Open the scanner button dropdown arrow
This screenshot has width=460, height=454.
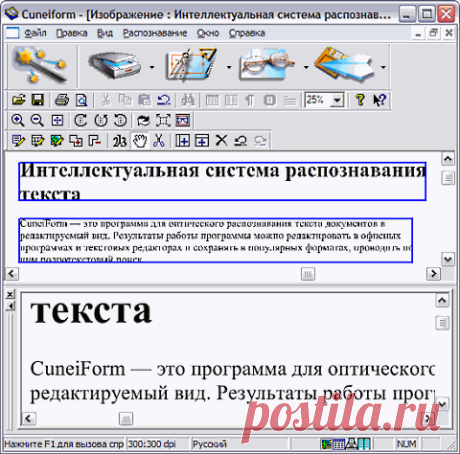[152, 67]
